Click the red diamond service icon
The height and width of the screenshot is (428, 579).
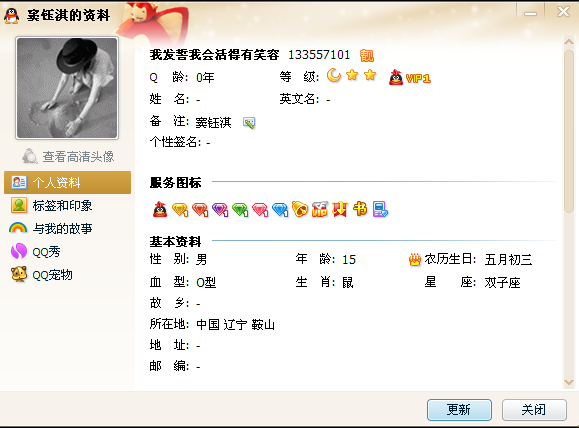[x=200, y=209]
